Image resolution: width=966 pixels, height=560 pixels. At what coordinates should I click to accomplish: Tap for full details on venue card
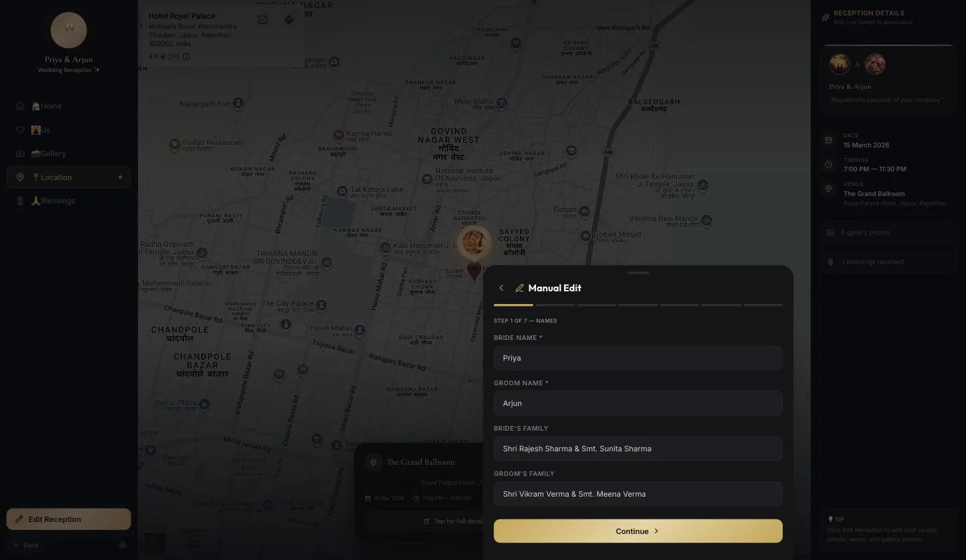point(453,521)
